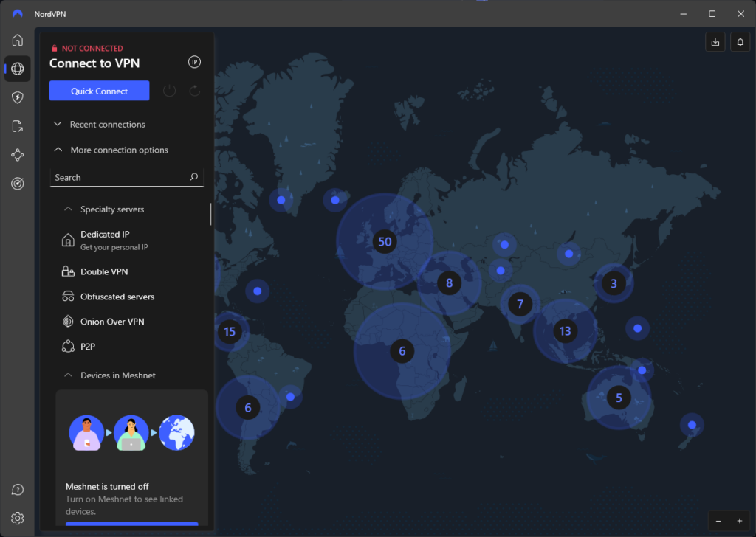Image resolution: width=756 pixels, height=537 pixels.
Task: Click the Search input field
Action: click(126, 177)
